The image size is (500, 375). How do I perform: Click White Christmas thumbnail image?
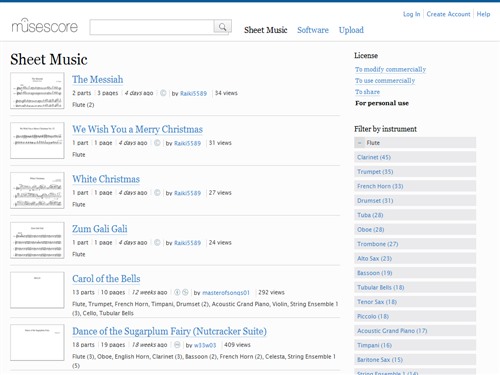(x=37, y=190)
